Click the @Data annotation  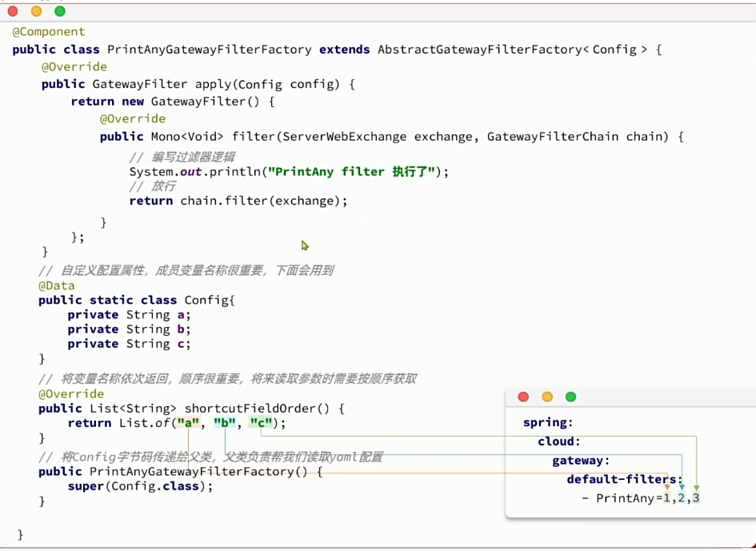pos(56,285)
